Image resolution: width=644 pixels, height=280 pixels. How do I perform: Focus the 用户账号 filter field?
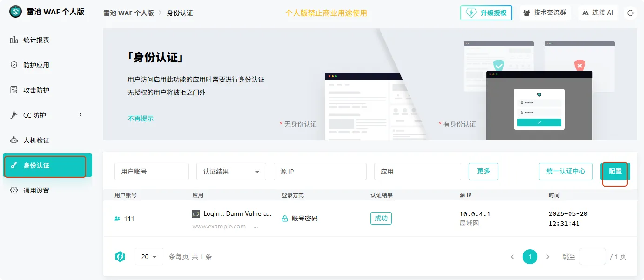152,171
